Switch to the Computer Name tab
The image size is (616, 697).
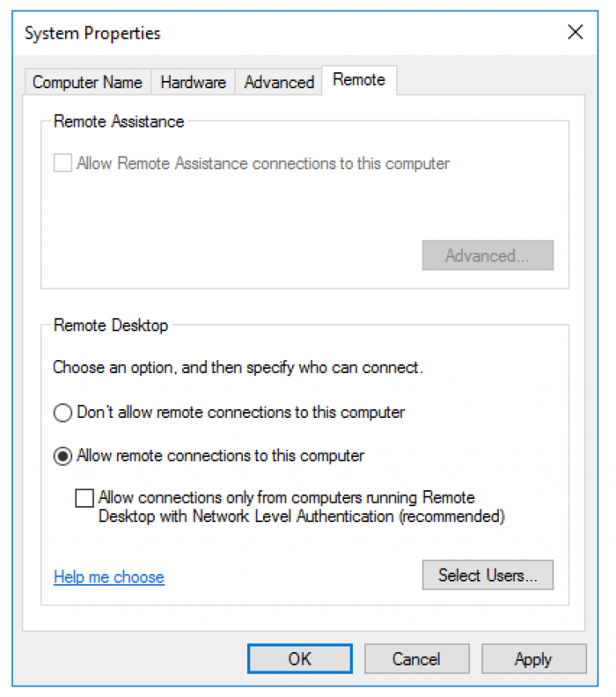87,82
